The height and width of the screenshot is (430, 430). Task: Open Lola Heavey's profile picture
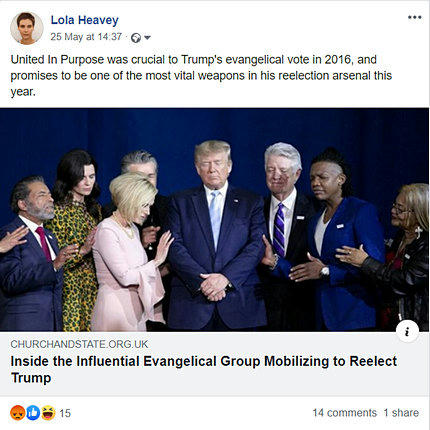click(x=26, y=28)
